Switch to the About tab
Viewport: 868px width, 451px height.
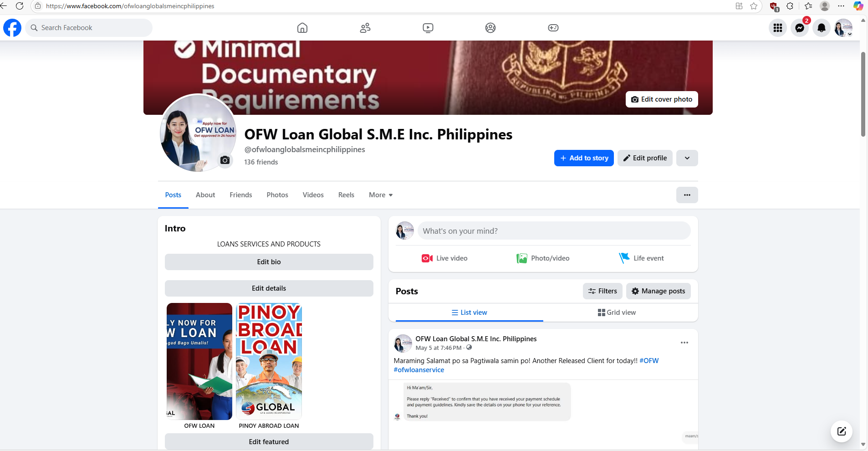[x=205, y=195]
